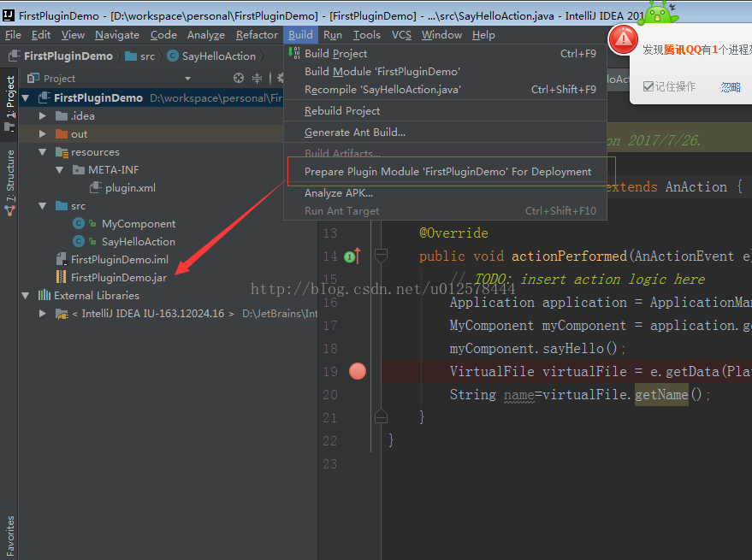Toggle the fold end marker on line 21
This screenshot has width=752, height=560.
coord(382,416)
